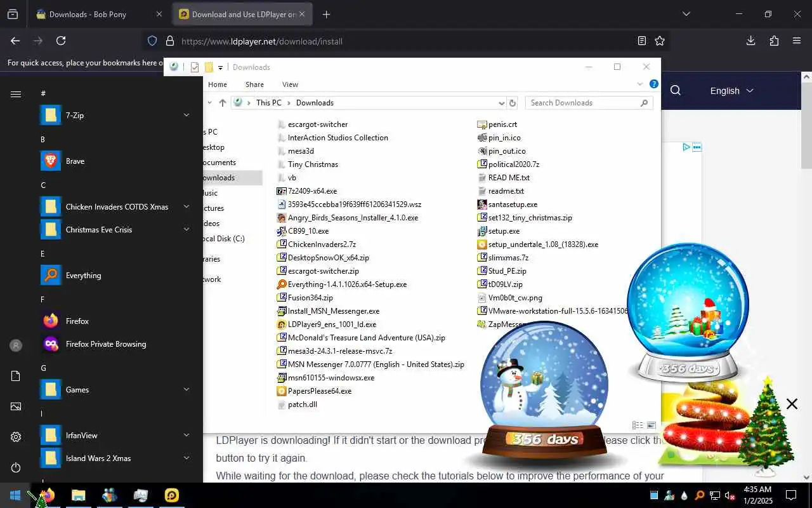The height and width of the screenshot is (508, 812).
Task: Reload the LDPlayer page
Action: [61, 41]
